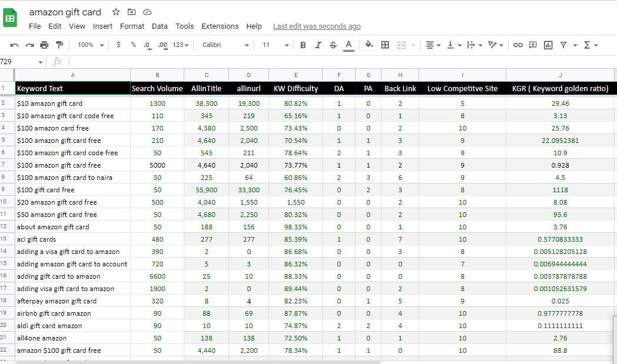The height and width of the screenshot is (364, 617).
Task: Star the amazon gift card document
Action: click(x=115, y=12)
